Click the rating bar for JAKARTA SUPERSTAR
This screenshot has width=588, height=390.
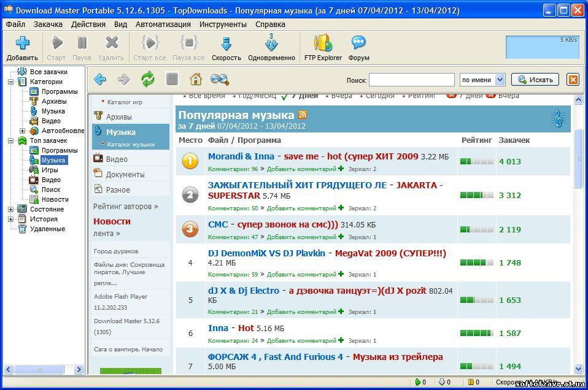click(x=477, y=195)
